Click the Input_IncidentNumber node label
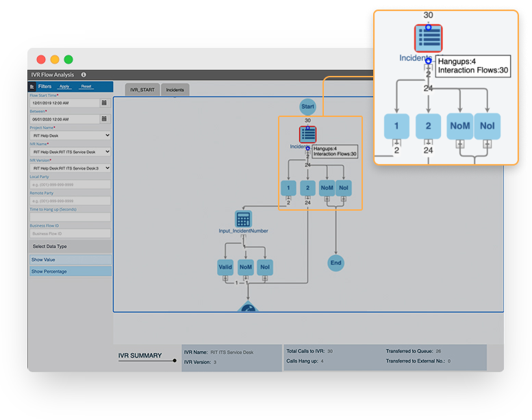 point(243,231)
